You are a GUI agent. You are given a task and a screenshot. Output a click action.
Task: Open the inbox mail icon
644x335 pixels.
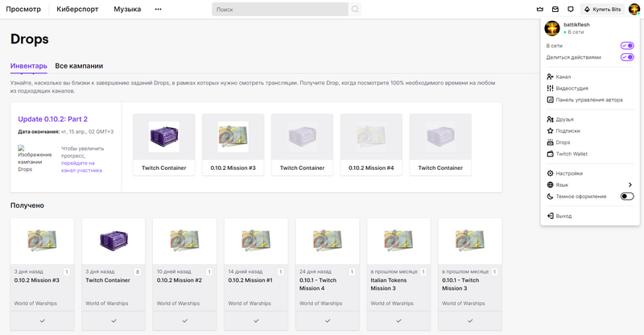click(x=555, y=10)
